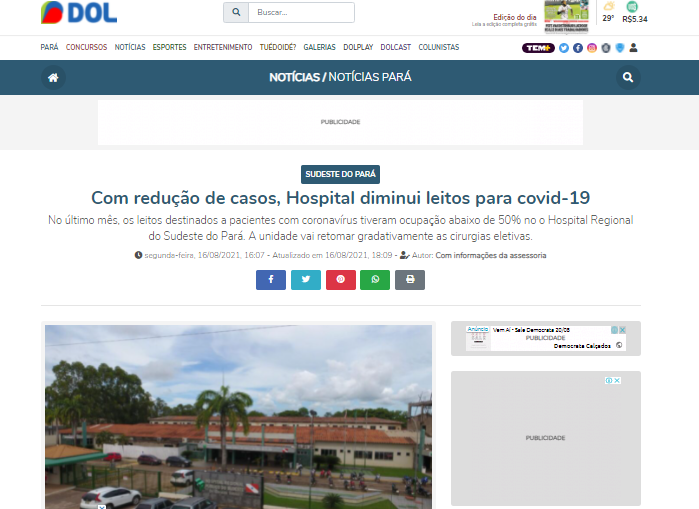
Task: Go to the home page icon
Action: pyautogui.click(x=54, y=77)
